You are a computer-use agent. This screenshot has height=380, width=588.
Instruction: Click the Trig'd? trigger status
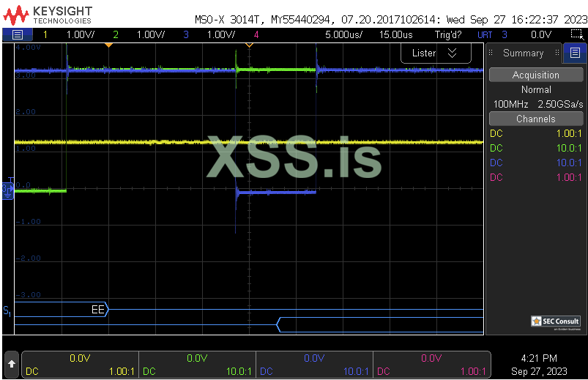point(448,35)
